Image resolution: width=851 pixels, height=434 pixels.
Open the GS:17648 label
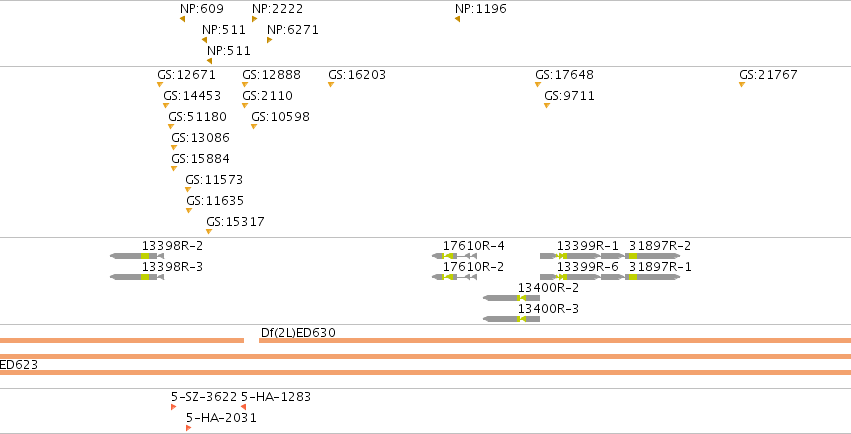pos(564,74)
